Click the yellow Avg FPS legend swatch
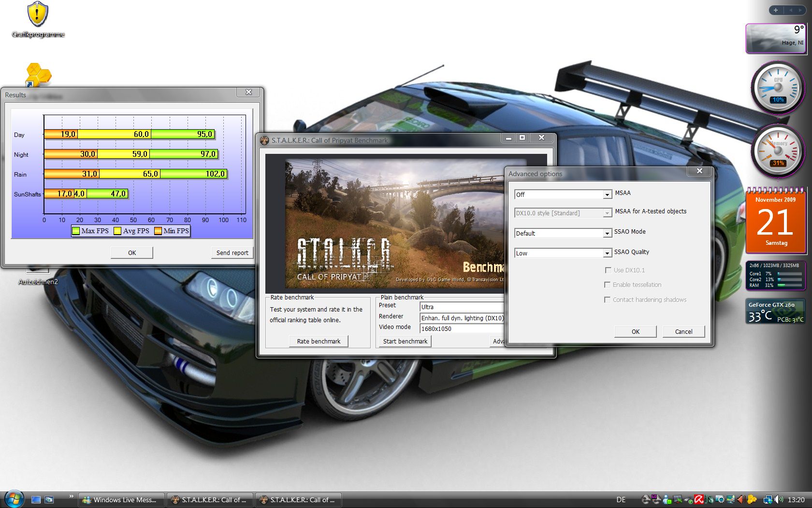This screenshot has width=812, height=508. coord(117,231)
